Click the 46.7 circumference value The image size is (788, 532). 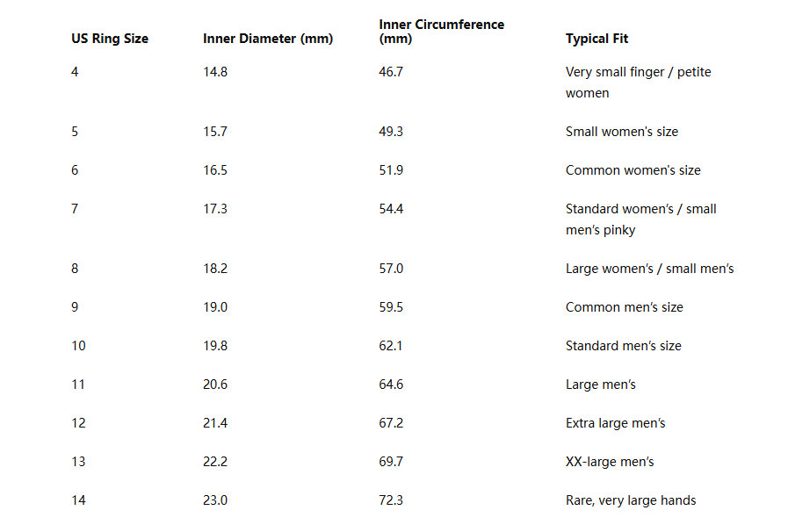(x=391, y=72)
